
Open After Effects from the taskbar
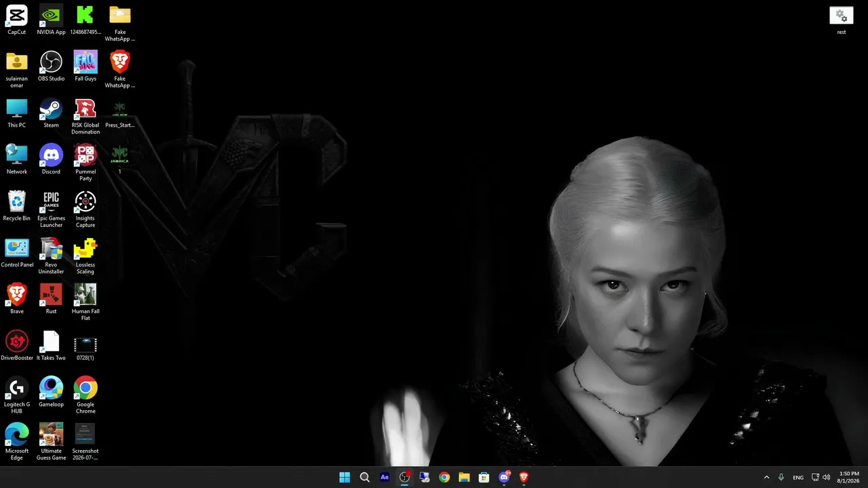384,477
